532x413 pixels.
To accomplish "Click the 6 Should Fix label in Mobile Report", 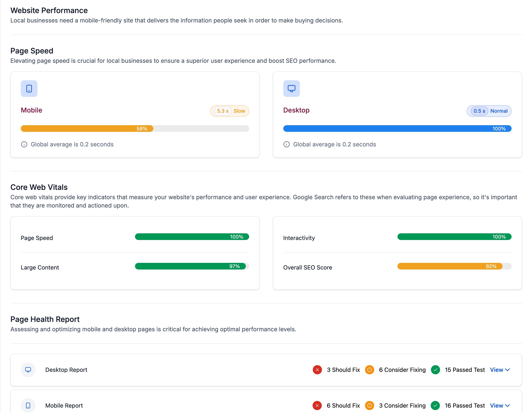I will click(343, 406).
